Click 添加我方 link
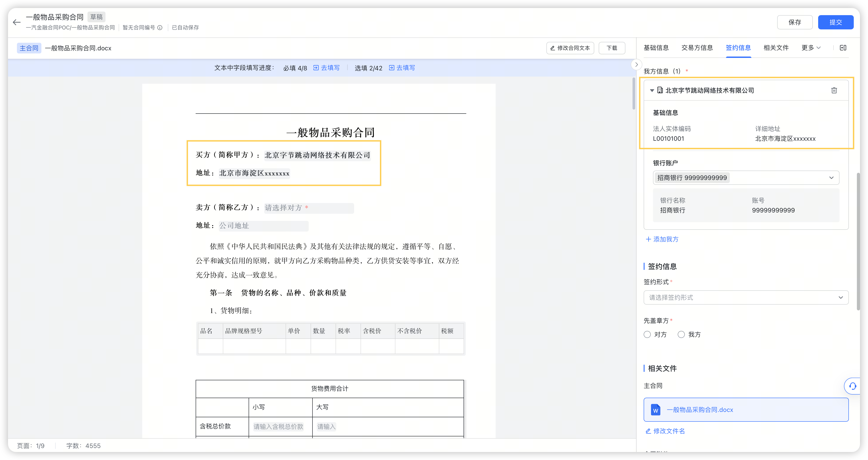Image resolution: width=868 pixels, height=460 pixels. click(662, 239)
